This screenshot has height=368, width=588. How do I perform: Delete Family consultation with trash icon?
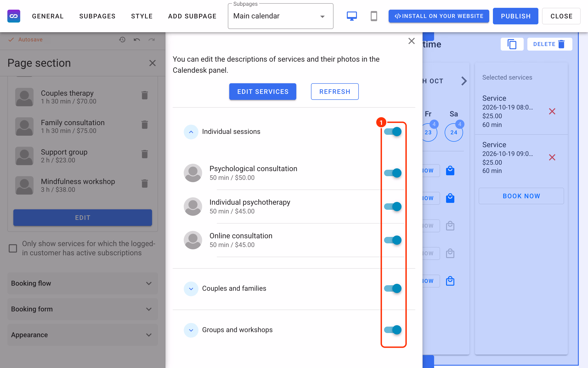tap(144, 125)
